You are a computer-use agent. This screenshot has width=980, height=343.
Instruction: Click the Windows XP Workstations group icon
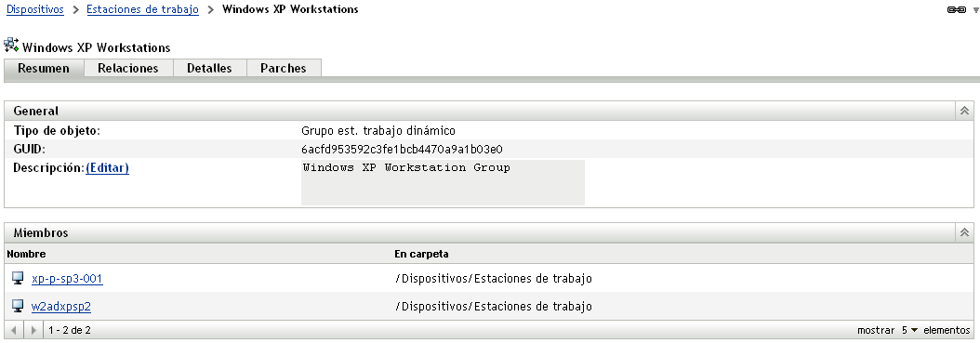pos(11,45)
